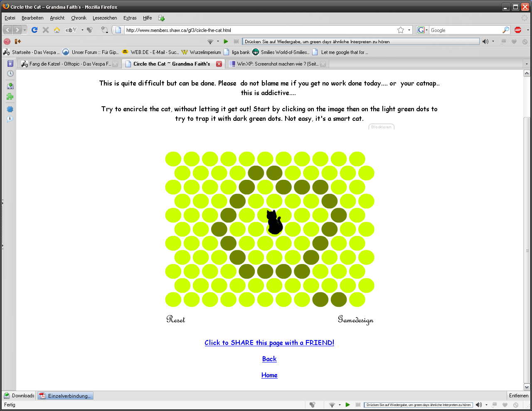Bookmark this page with the star icon
The width and height of the screenshot is (532, 411).
point(400,30)
